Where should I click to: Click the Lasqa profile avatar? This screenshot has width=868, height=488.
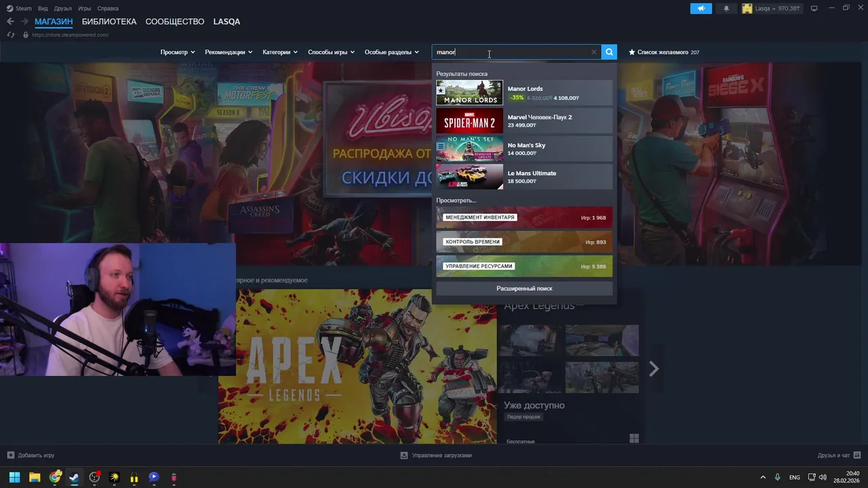pyautogui.click(x=747, y=8)
